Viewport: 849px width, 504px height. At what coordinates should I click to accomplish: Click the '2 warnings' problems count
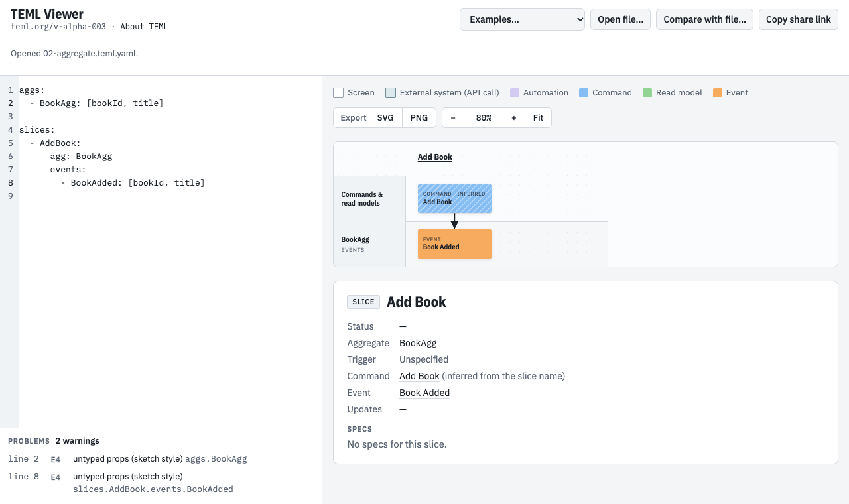point(77,441)
